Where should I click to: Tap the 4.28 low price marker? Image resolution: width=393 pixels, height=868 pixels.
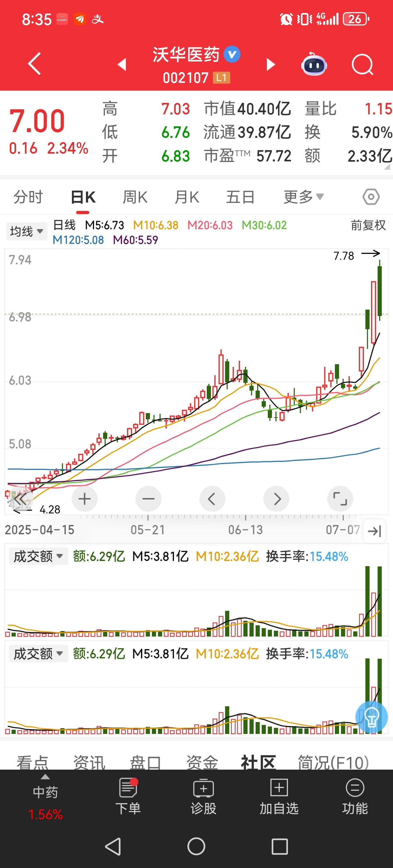pyautogui.click(x=50, y=509)
